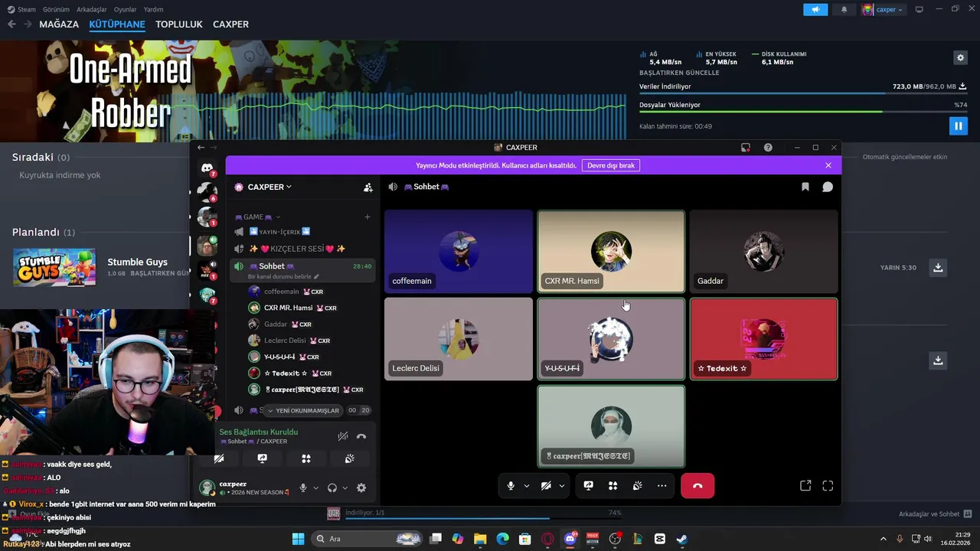Screen dimensions: 980x551
Task: Open the Discord help icon
Action: (768, 148)
